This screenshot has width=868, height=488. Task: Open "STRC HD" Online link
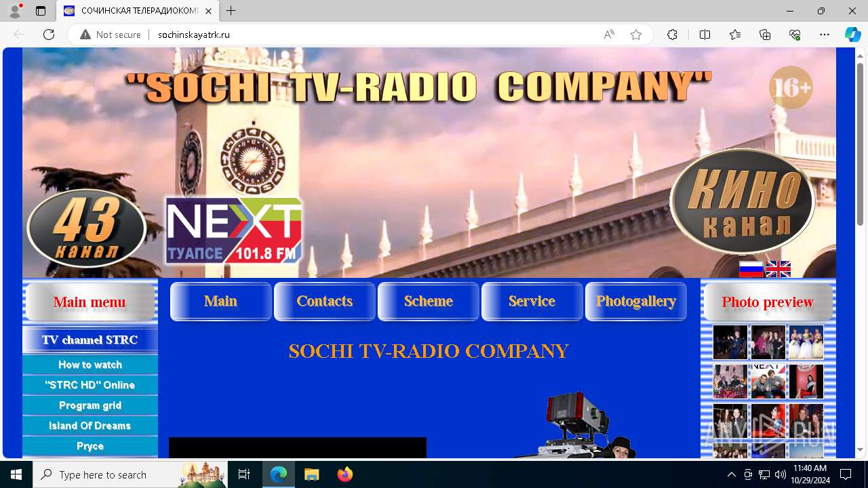pos(90,385)
